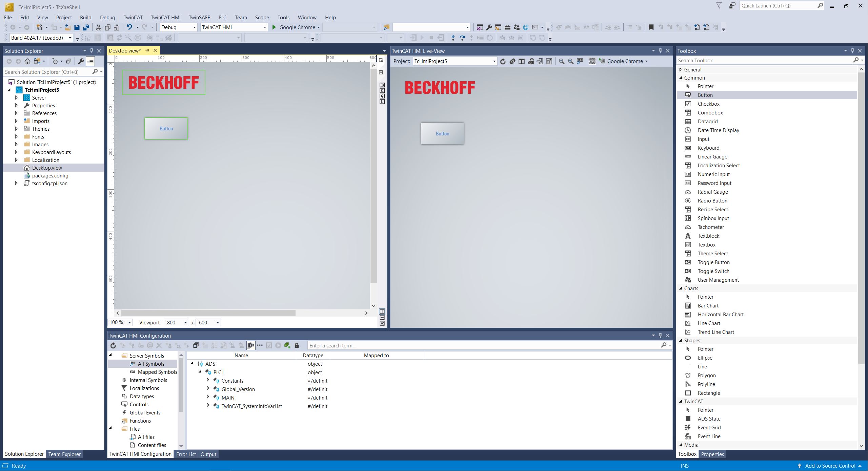The image size is (868, 471).
Task: Click Collapse All in HMI Configuration toolbar
Action: pyautogui.click(x=196, y=345)
